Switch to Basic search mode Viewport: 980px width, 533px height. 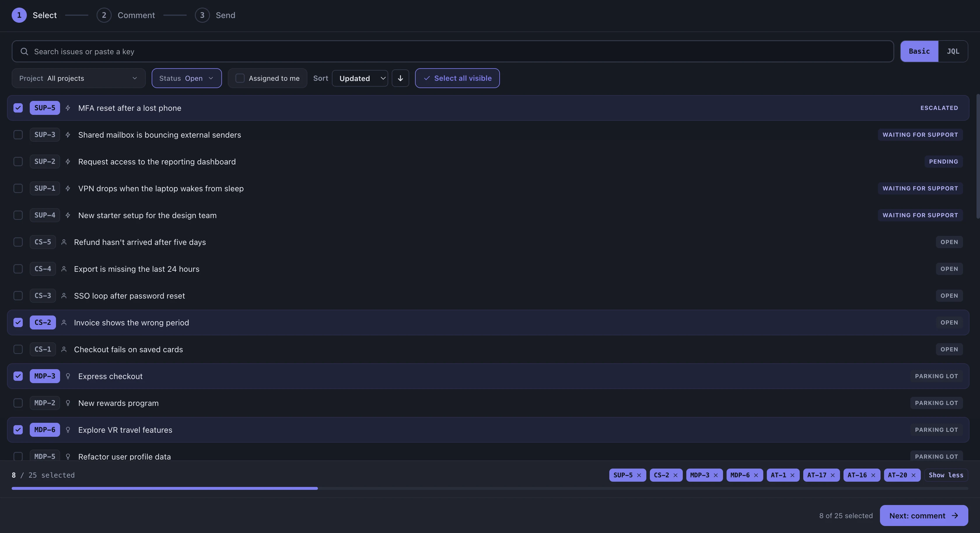coord(919,51)
